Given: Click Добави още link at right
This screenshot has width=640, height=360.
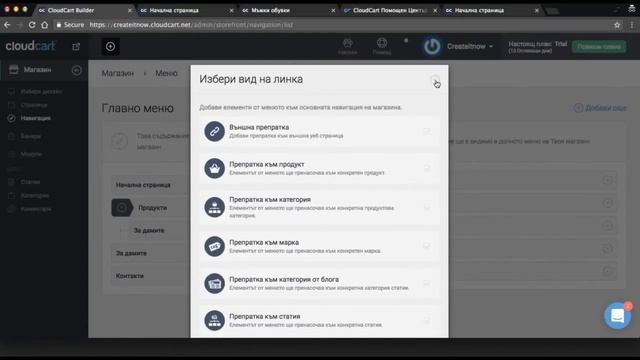Looking at the screenshot, I should point(600,108).
